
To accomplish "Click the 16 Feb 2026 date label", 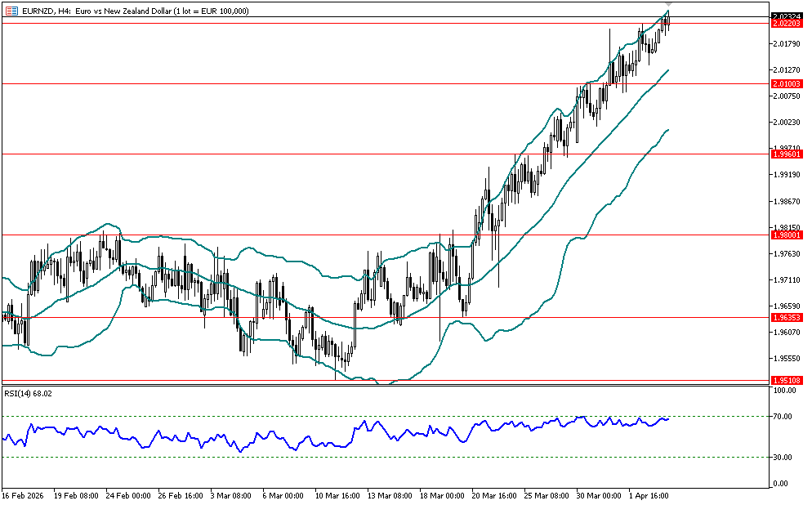I will [x=23, y=495].
